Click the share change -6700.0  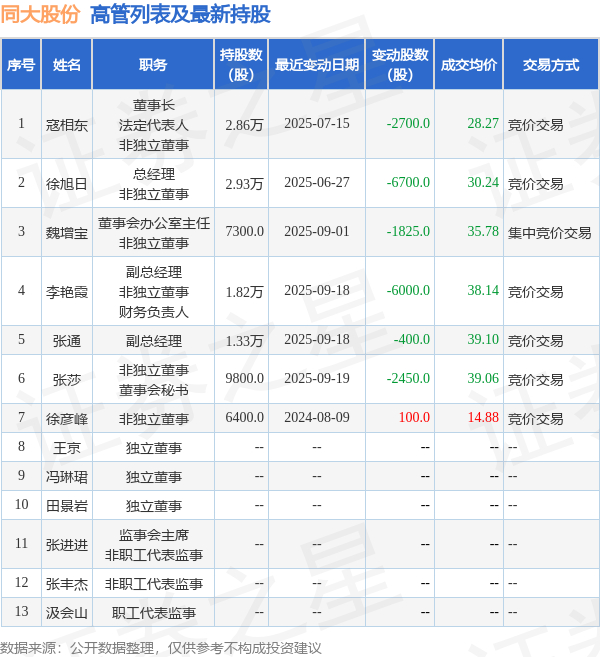(x=408, y=182)
